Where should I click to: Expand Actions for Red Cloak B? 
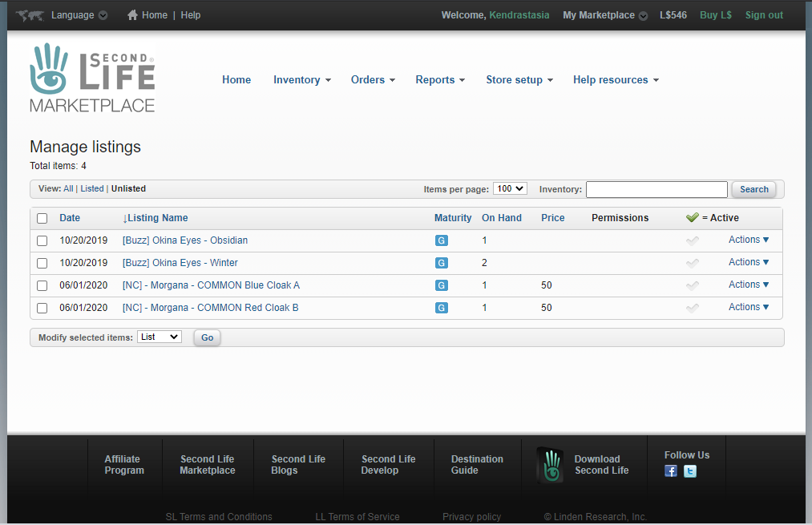click(x=749, y=307)
